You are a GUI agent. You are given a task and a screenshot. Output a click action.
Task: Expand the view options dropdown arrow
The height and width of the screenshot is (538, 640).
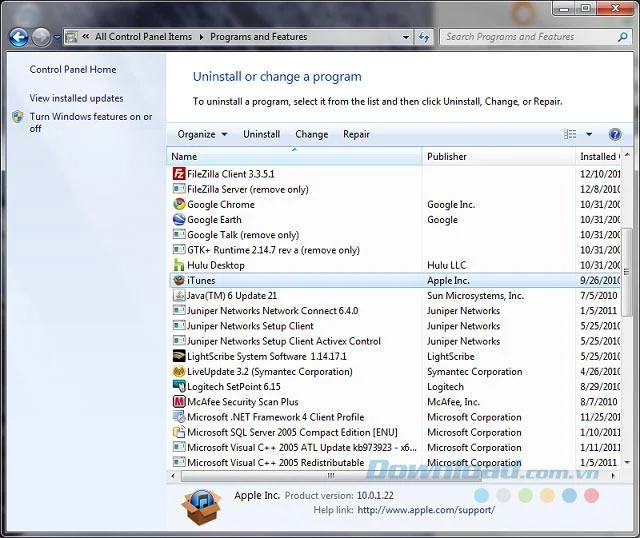(x=589, y=134)
